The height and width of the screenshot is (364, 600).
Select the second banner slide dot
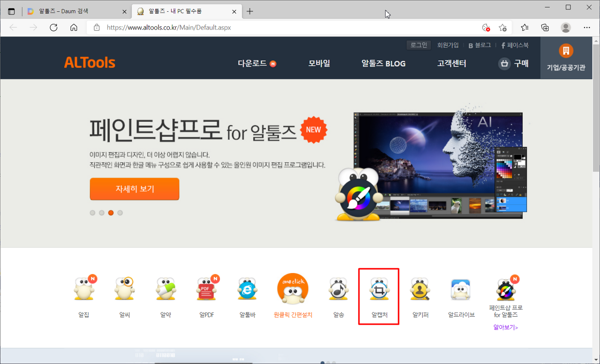(x=102, y=213)
